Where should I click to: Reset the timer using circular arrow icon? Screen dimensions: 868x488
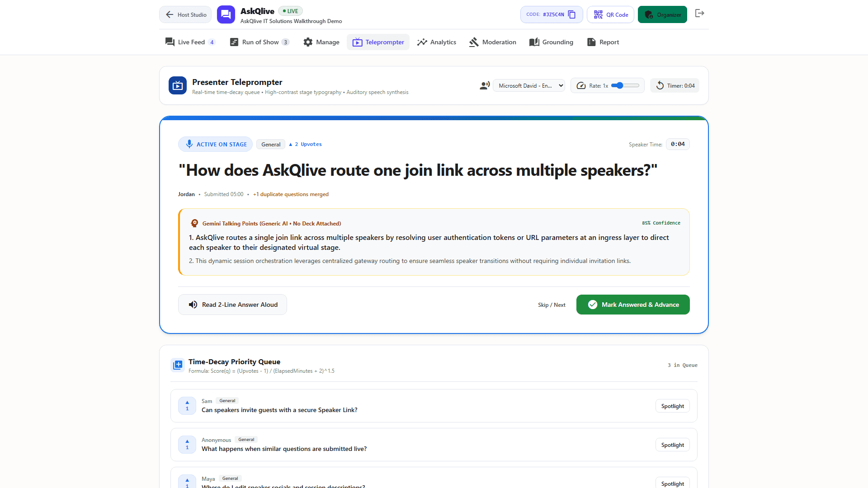(x=660, y=85)
